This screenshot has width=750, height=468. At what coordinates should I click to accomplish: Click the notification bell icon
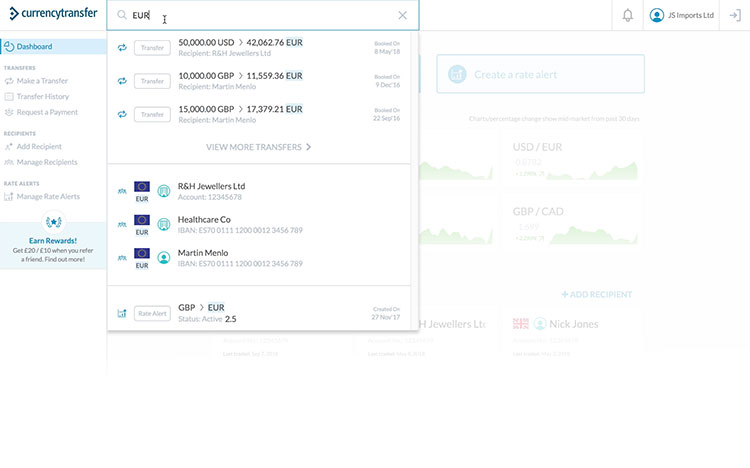(627, 16)
